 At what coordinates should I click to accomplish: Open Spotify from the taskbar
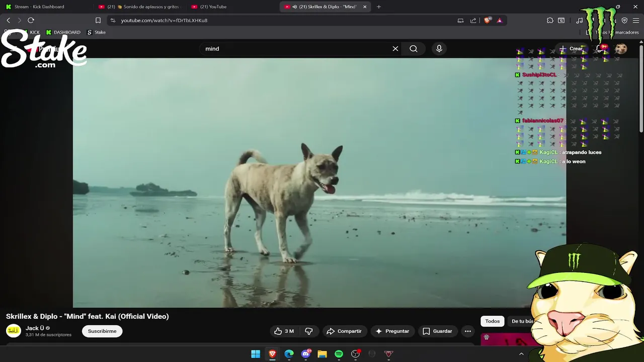(339, 354)
